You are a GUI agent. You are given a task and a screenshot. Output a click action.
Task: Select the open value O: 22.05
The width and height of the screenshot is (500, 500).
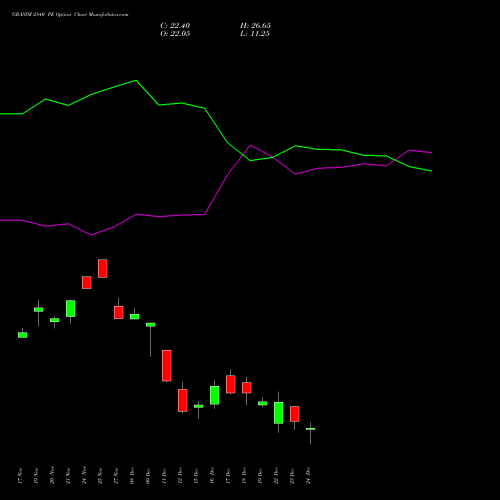175,34
